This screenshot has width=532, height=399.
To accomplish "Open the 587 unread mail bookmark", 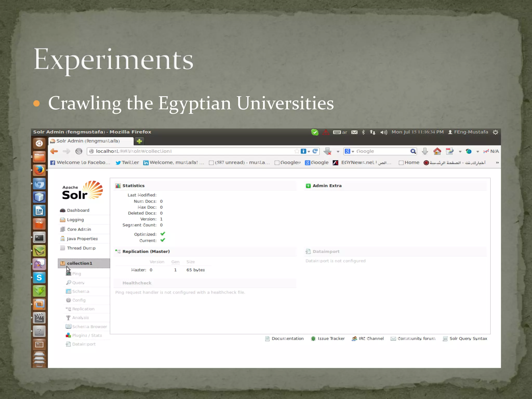I will click(239, 163).
